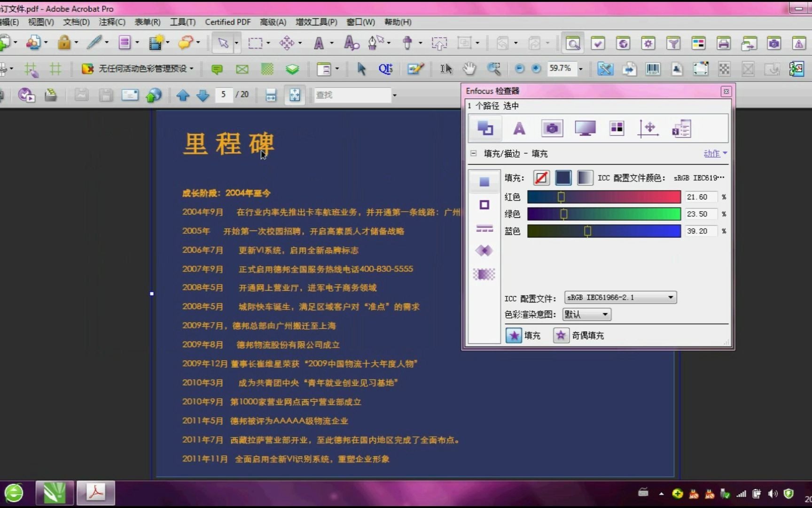Adjust the 绿色 green color slider
The image size is (812, 508).
(604, 214)
